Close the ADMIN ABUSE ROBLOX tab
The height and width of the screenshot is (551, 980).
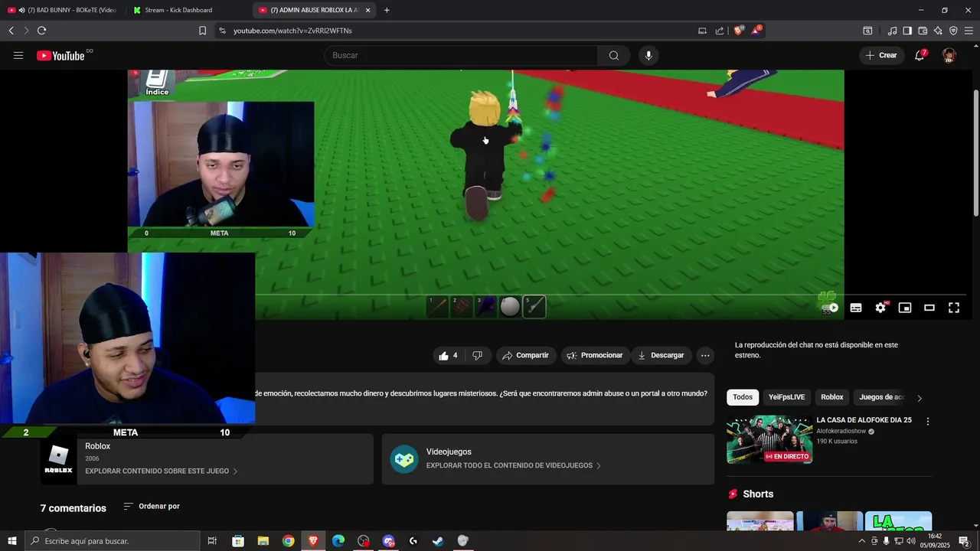point(367,10)
